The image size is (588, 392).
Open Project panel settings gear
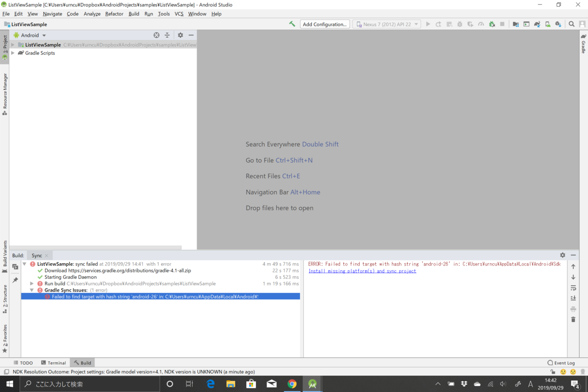(180, 35)
